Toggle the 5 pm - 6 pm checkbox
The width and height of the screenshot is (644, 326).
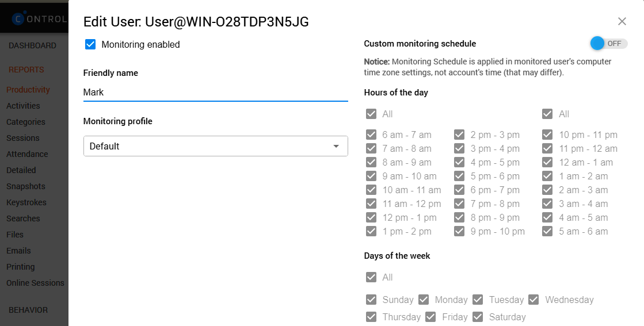pos(459,177)
